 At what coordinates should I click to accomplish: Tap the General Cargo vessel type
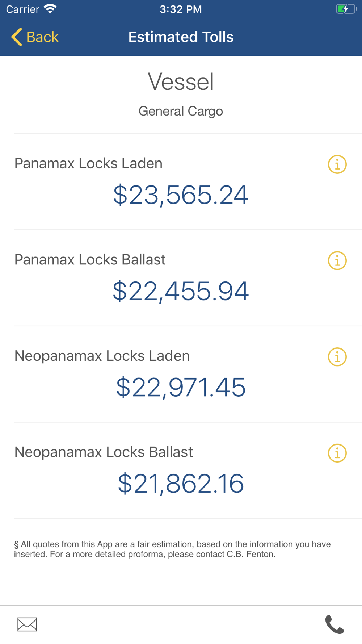[x=181, y=111]
